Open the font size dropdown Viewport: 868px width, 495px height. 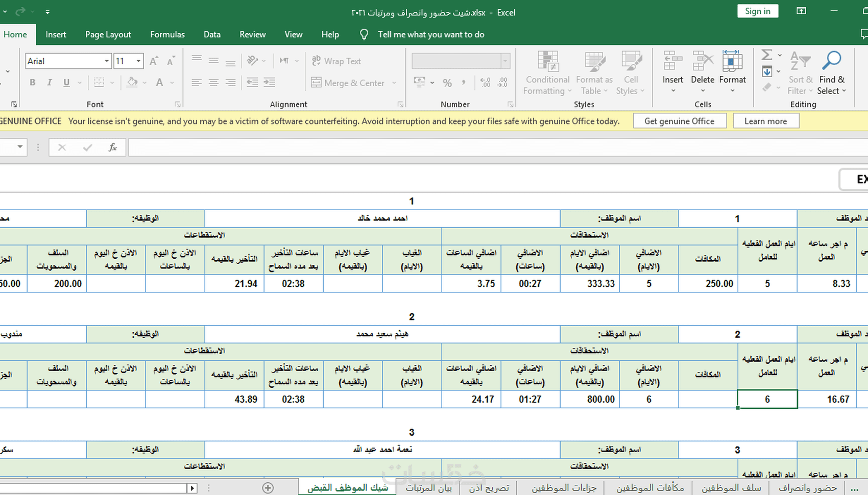click(x=138, y=61)
